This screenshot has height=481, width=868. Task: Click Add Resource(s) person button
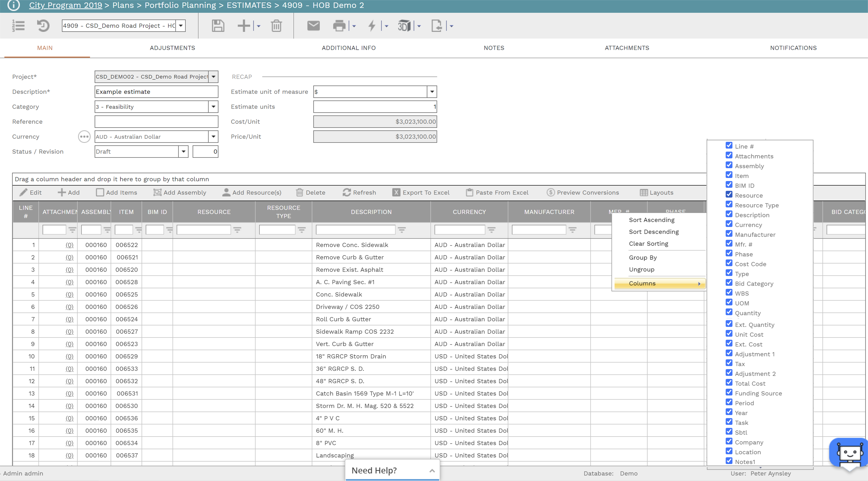tap(252, 192)
